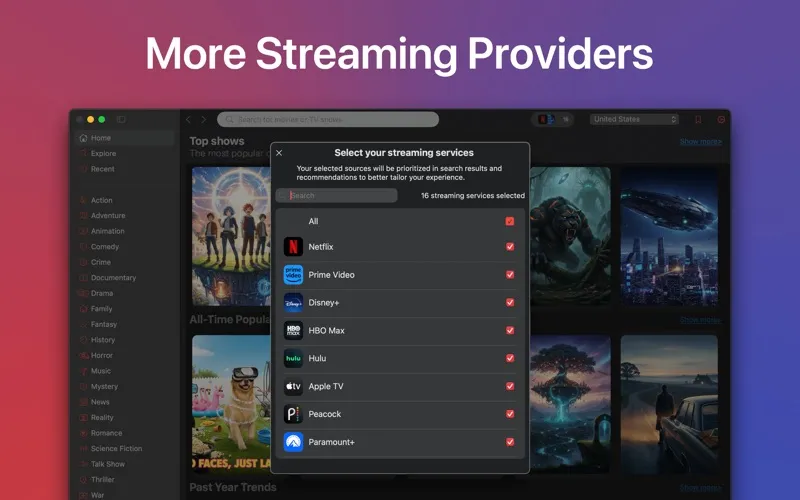The image size is (800, 500).
Task: Click the HBO Max logo icon
Action: coord(293,331)
